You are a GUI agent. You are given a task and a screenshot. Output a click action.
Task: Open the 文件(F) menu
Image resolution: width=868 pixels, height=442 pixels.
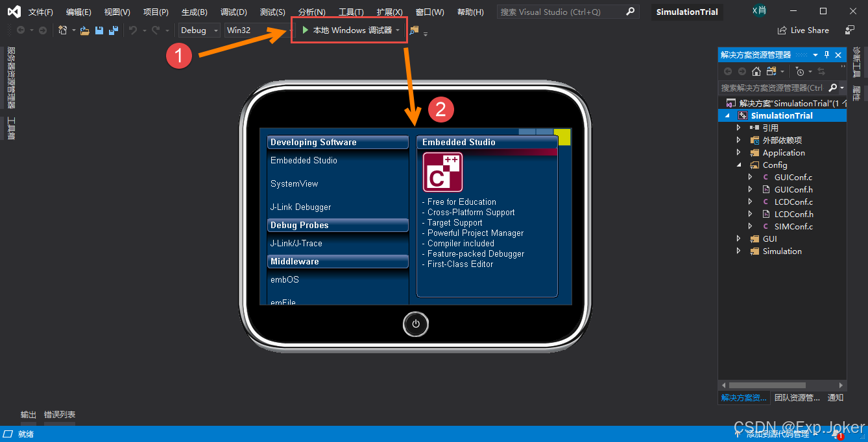(x=41, y=12)
